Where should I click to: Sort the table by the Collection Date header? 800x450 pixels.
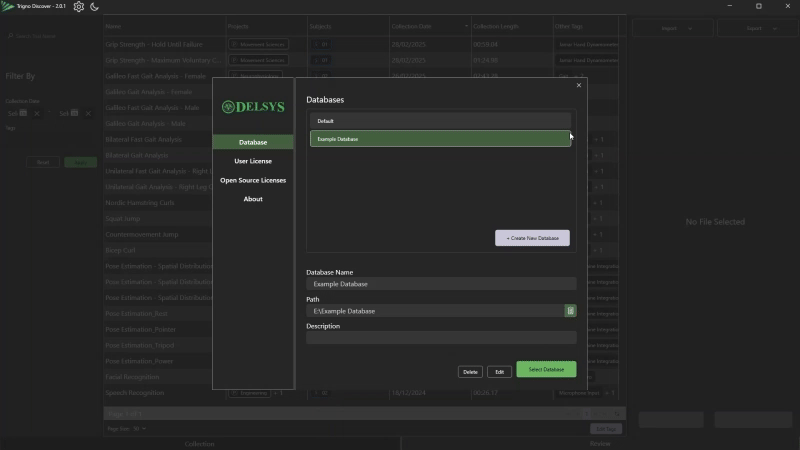[430, 26]
